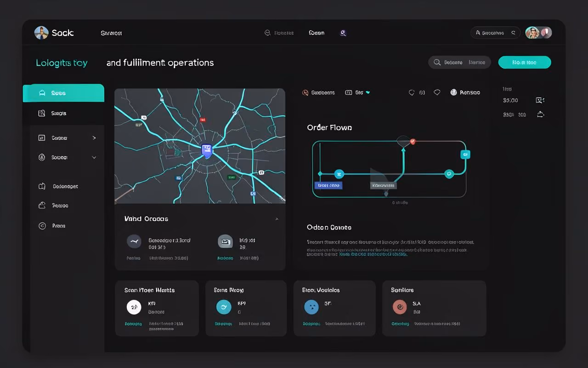Click the Sack logo avatar in the header
The height and width of the screenshot is (368, 588).
(x=41, y=33)
